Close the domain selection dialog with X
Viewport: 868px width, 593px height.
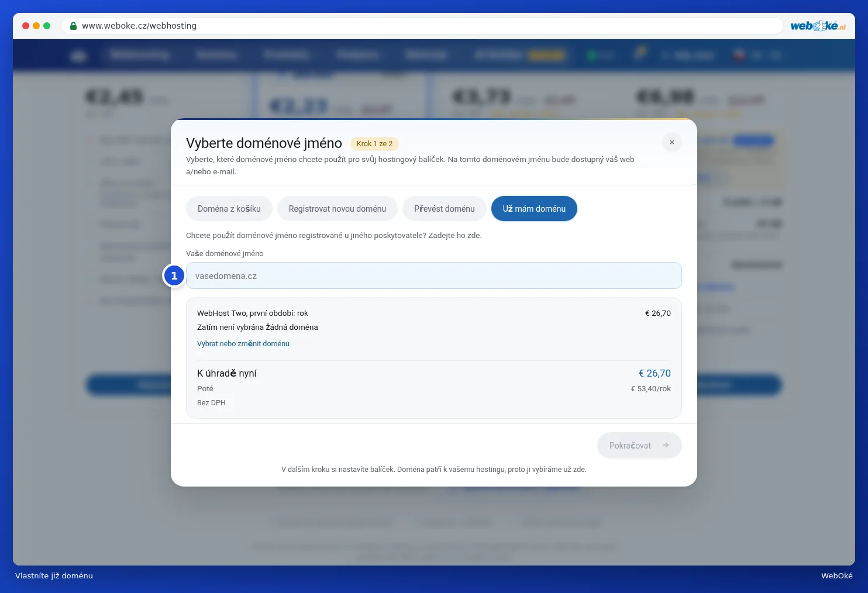pyautogui.click(x=671, y=142)
